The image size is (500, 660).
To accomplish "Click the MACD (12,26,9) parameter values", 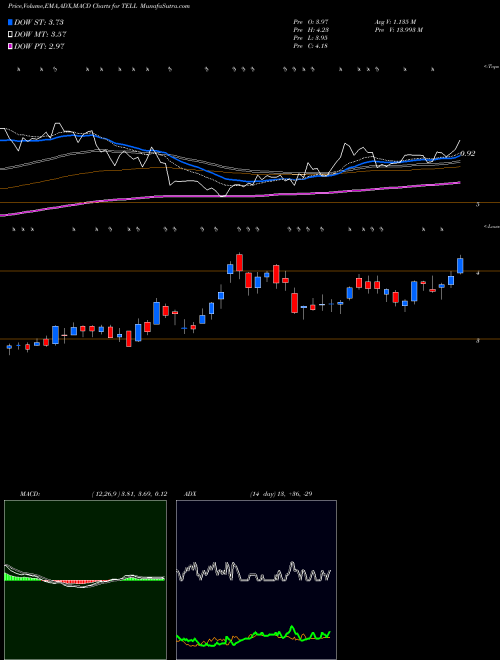I will tap(129, 494).
